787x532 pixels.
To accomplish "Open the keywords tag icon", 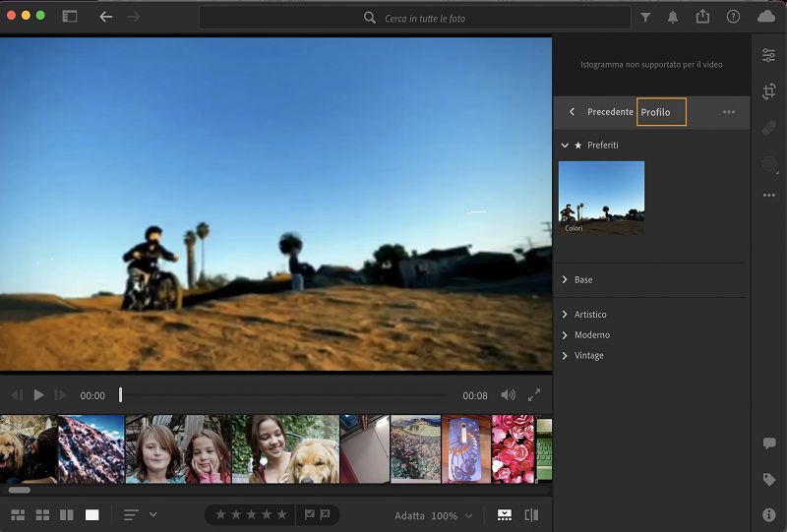I will [x=769, y=479].
